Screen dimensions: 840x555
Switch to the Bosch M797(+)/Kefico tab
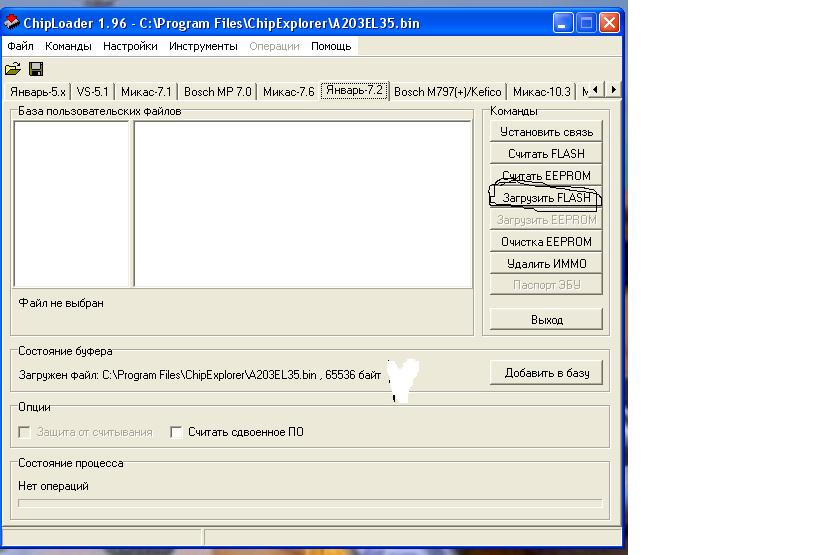(447, 92)
